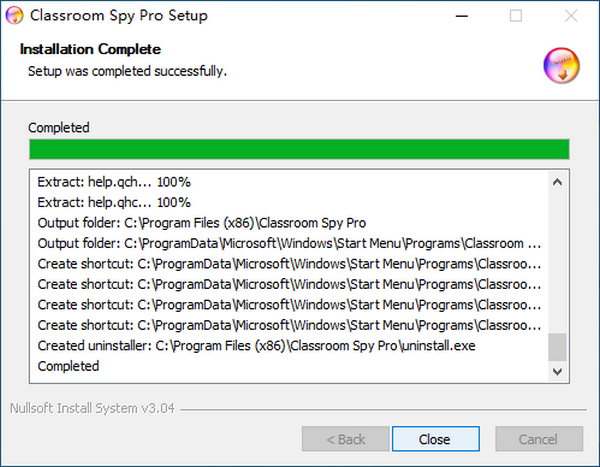Screen dimensions: 600x467
Task: Click the log scrollbar up arrow
Action: pyautogui.click(x=558, y=182)
